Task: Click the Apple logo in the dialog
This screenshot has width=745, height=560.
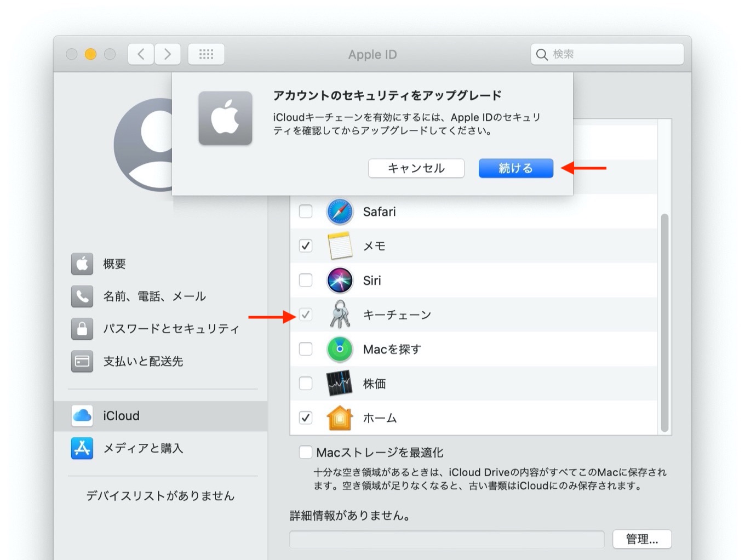Action: tap(225, 118)
